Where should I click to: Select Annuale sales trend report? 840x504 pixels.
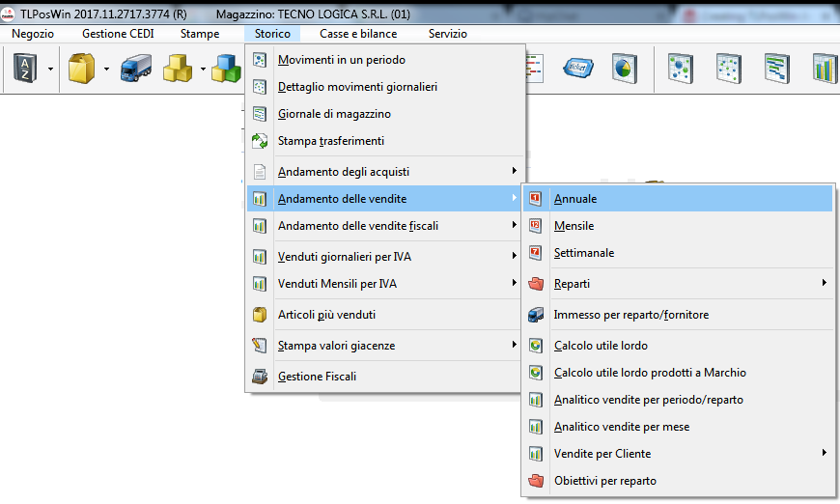click(x=575, y=199)
